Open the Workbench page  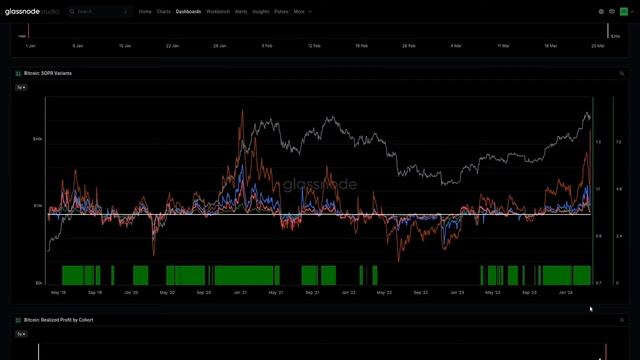coord(218,11)
